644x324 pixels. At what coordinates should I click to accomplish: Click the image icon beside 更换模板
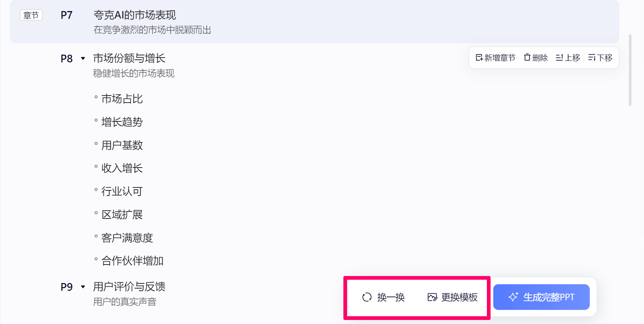pyautogui.click(x=432, y=297)
